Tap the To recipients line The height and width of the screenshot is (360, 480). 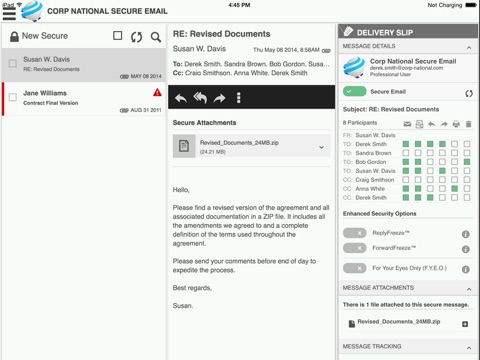click(x=251, y=64)
